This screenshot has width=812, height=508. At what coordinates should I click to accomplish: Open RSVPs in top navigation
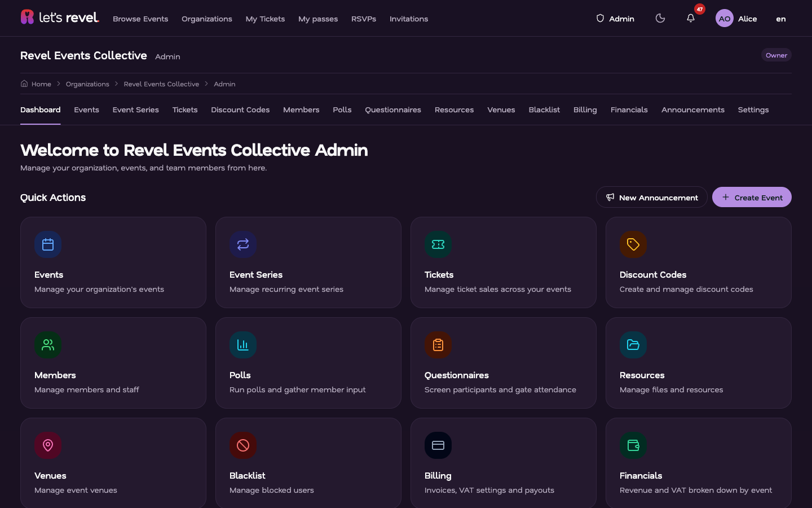click(x=364, y=19)
